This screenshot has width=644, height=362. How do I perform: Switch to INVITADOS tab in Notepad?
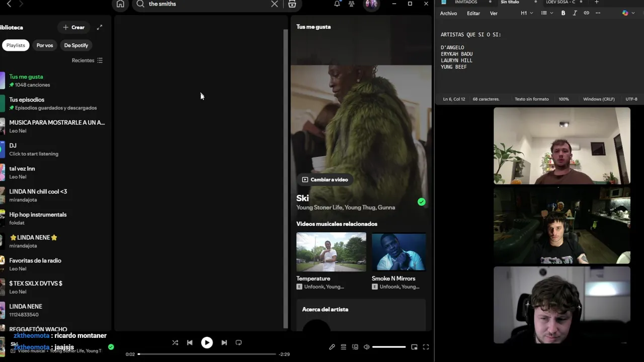pos(466,2)
